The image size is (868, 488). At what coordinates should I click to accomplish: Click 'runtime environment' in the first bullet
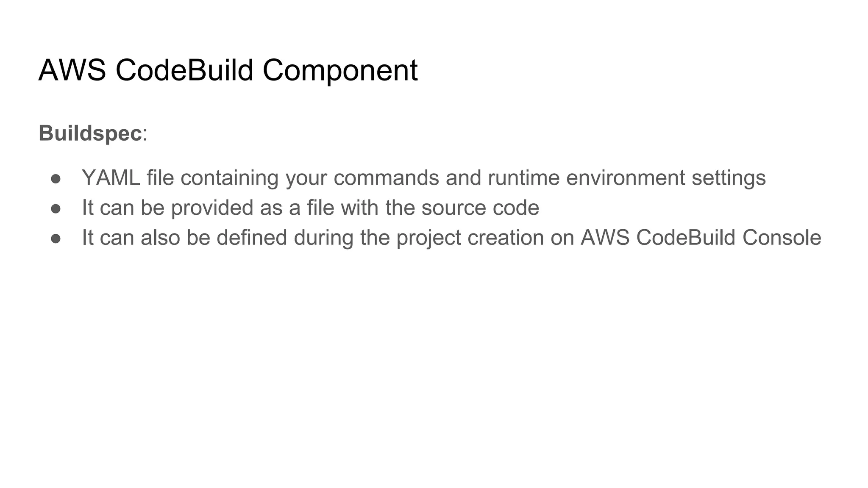pos(587,177)
